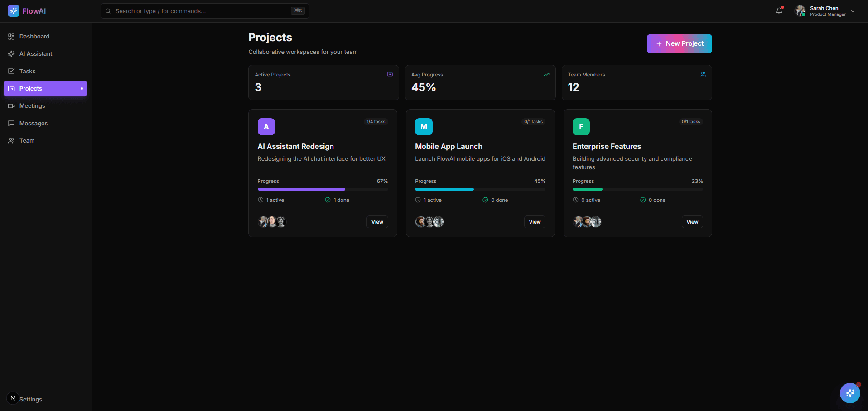Click the Enterprise Features progress bar

click(x=637, y=189)
